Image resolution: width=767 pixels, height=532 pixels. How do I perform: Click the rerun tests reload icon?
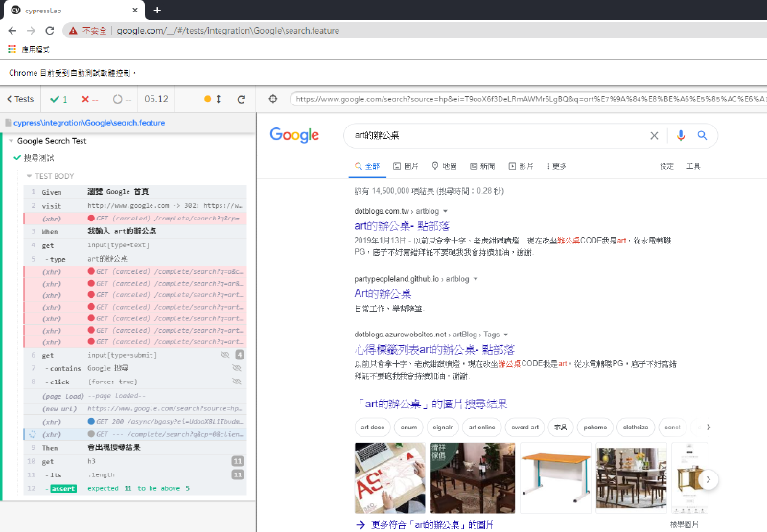pyautogui.click(x=242, y=99)
